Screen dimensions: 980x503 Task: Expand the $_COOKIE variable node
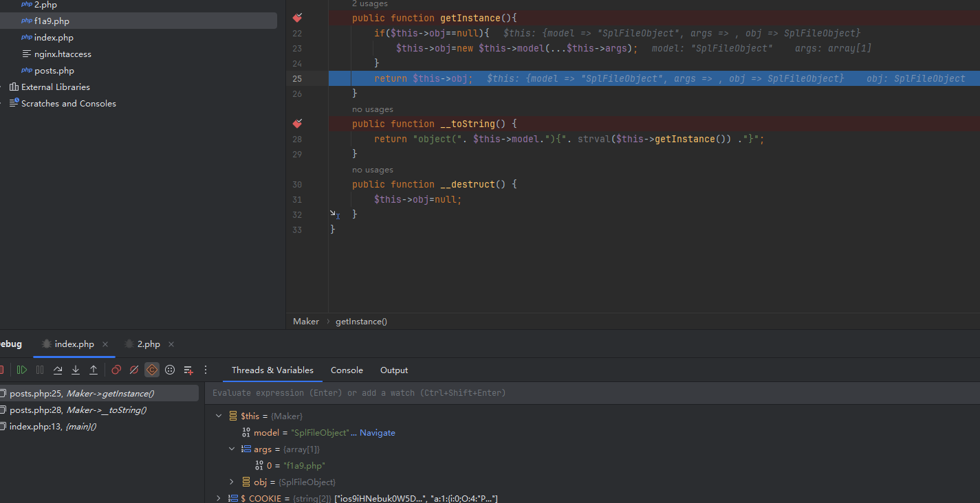pos(219,498)
